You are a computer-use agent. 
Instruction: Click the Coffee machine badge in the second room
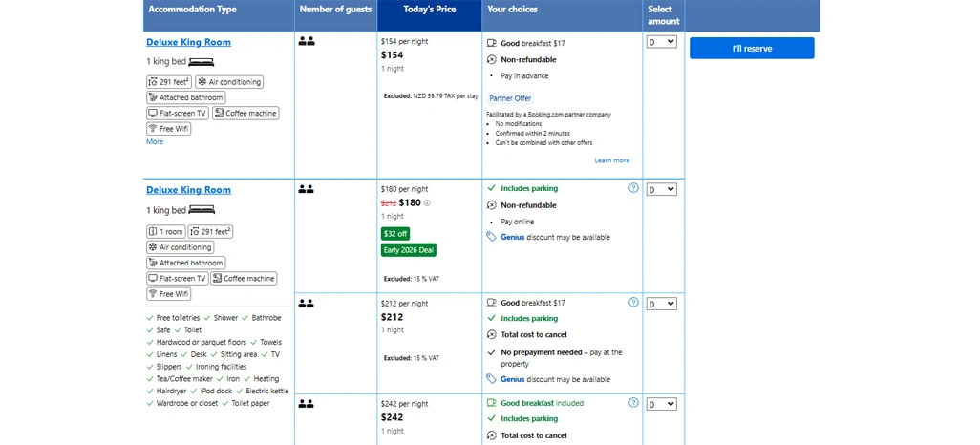[244, 279]
